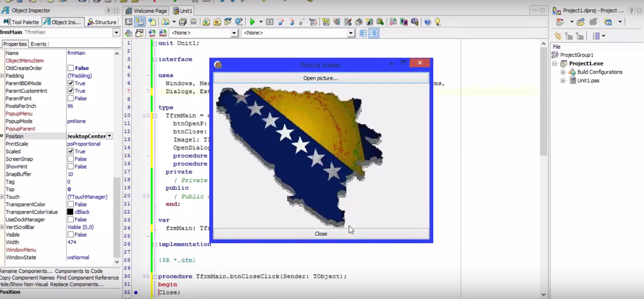
Task: Open the first None combo box in editor
Action: point(204,33)
